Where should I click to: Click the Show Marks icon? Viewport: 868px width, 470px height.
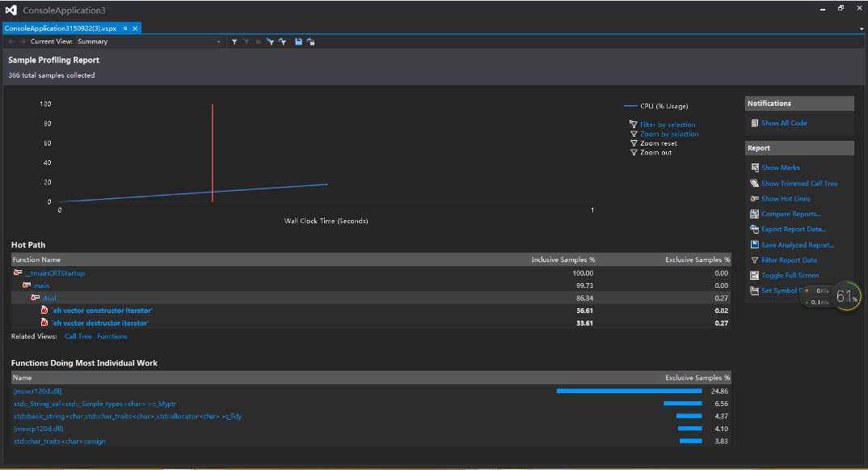point(754,167)
